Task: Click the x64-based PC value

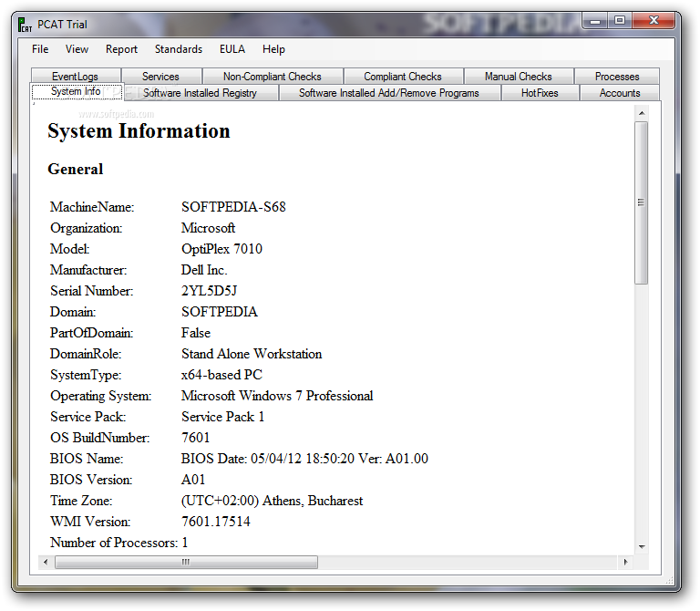Action: coord(221,375)
